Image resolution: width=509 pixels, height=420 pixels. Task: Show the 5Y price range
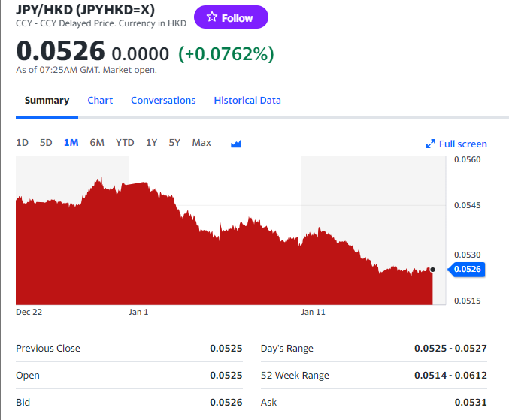[x=174, y=143]
